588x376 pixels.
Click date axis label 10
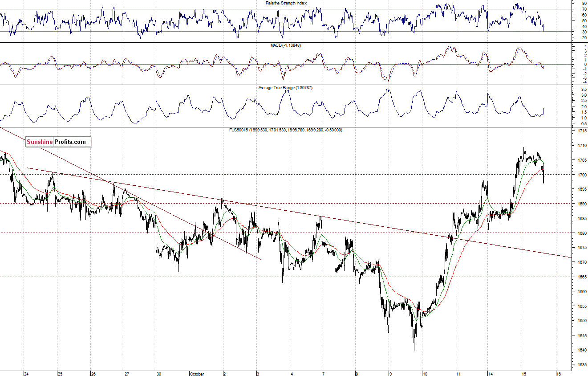tap(425, 374)
